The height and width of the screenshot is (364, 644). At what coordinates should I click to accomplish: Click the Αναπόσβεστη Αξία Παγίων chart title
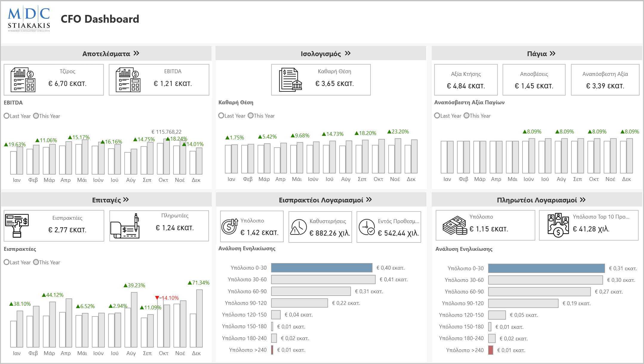click(469, 102)
